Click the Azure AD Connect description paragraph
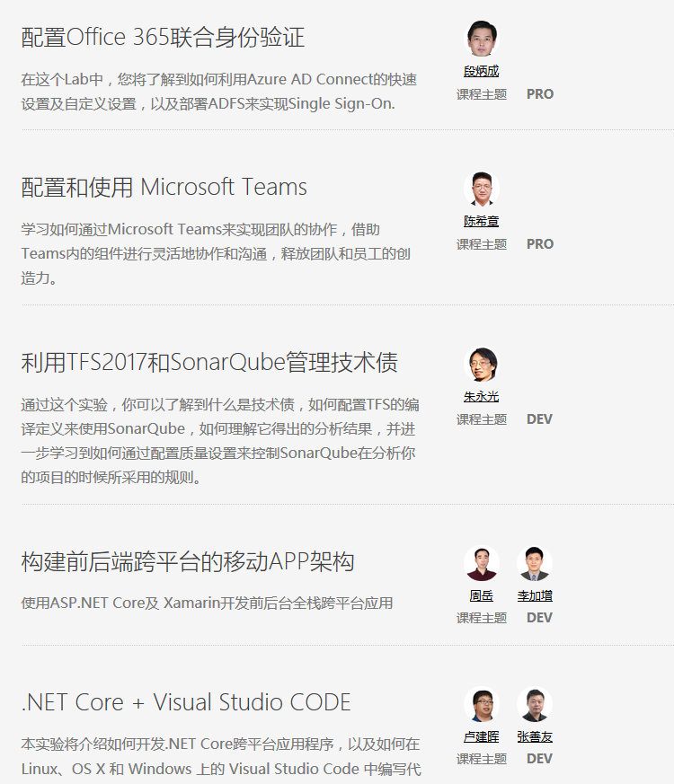674x784 pixels. click(219, 92)
